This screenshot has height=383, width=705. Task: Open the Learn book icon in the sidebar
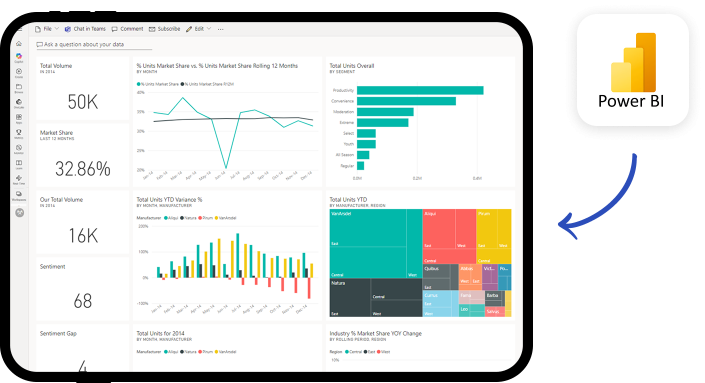(x=19, y=164)
